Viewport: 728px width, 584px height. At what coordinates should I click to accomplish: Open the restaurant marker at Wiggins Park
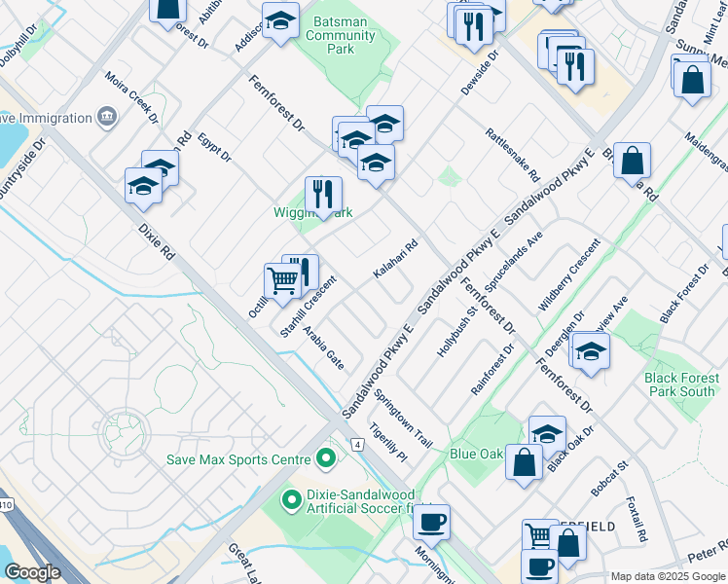coord(324,194)
